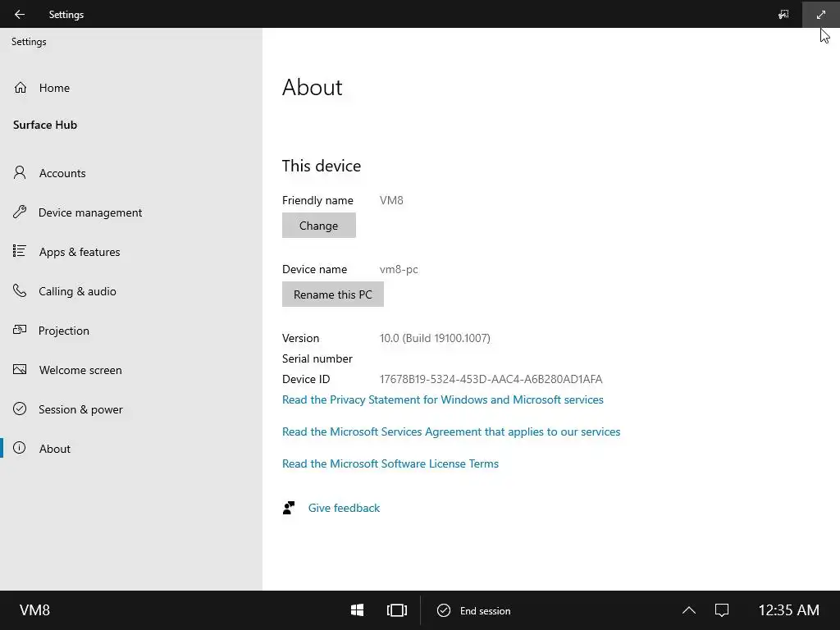The width and height of the screenshot is (840, 630).
Task: Click the End session checkmark icon
Action: [444, 610]
